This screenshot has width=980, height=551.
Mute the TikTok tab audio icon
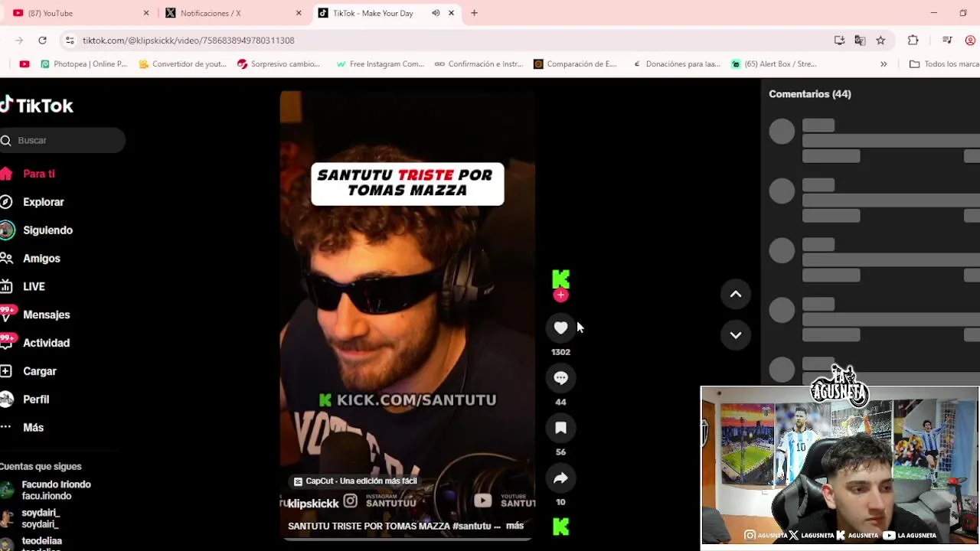[x=436, y=13]
